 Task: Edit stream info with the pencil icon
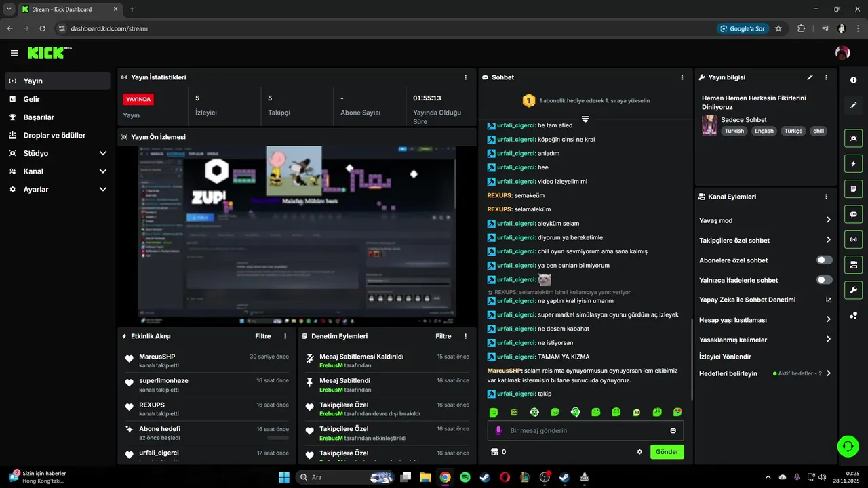point(810,77)
